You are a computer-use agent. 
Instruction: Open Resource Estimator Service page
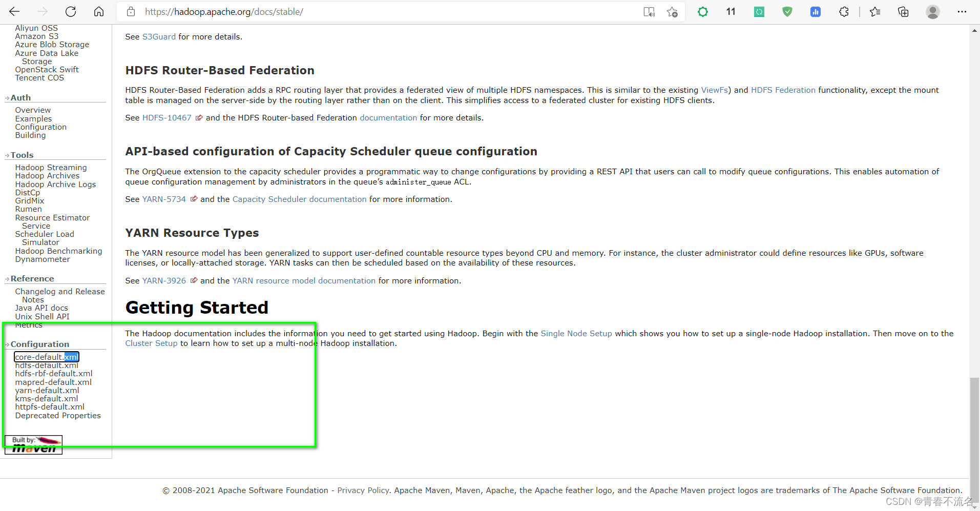click(x=52, y=222)
